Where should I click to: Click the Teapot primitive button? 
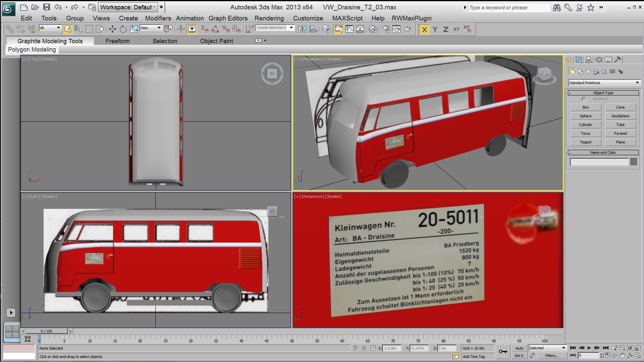586,142
